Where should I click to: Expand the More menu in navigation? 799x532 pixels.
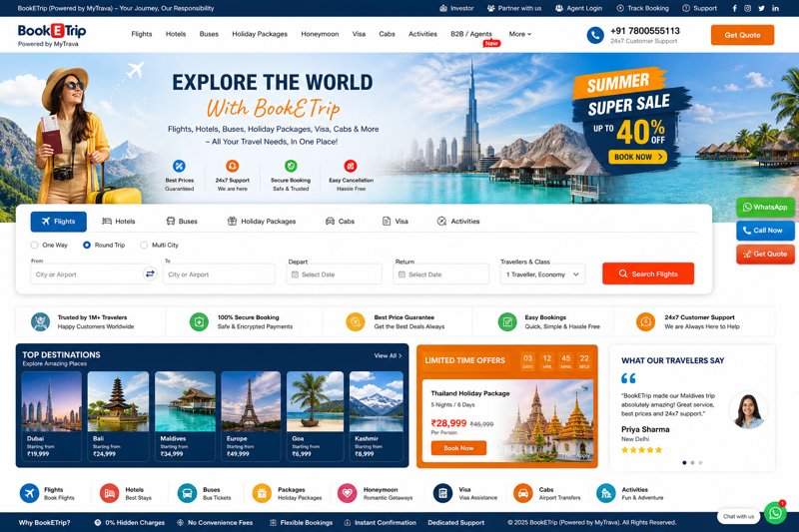click(x=519, y=34)
